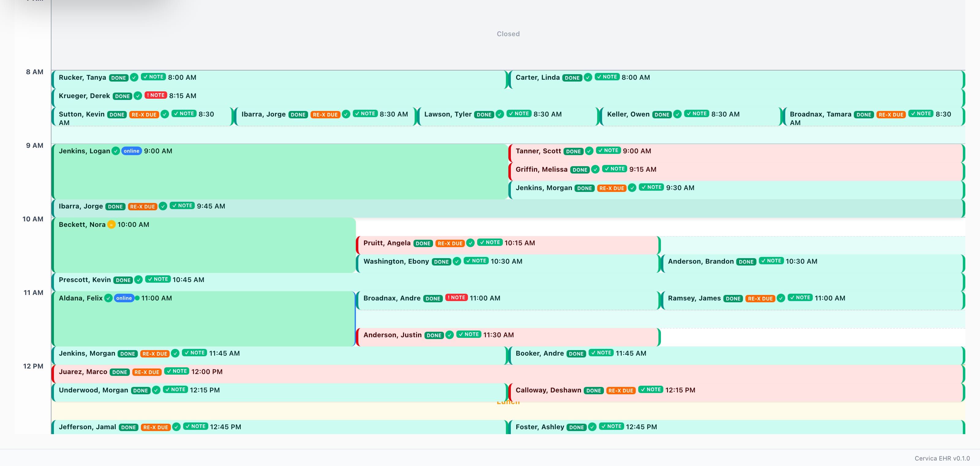
Task: Open Pruitt, Angela 10:15 AM appointment
Action: 508,245
